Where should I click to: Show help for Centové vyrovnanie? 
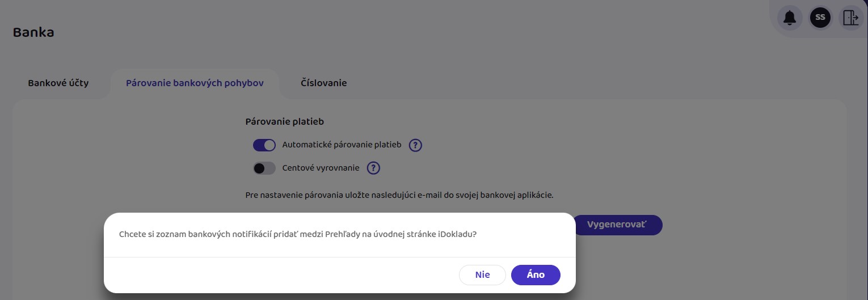point(373,168)
